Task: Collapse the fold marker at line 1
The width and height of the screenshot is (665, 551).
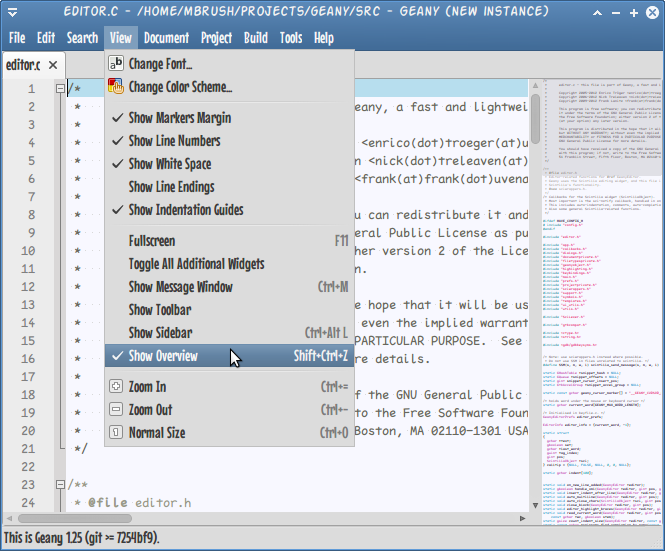Action: tap(60, 88)
